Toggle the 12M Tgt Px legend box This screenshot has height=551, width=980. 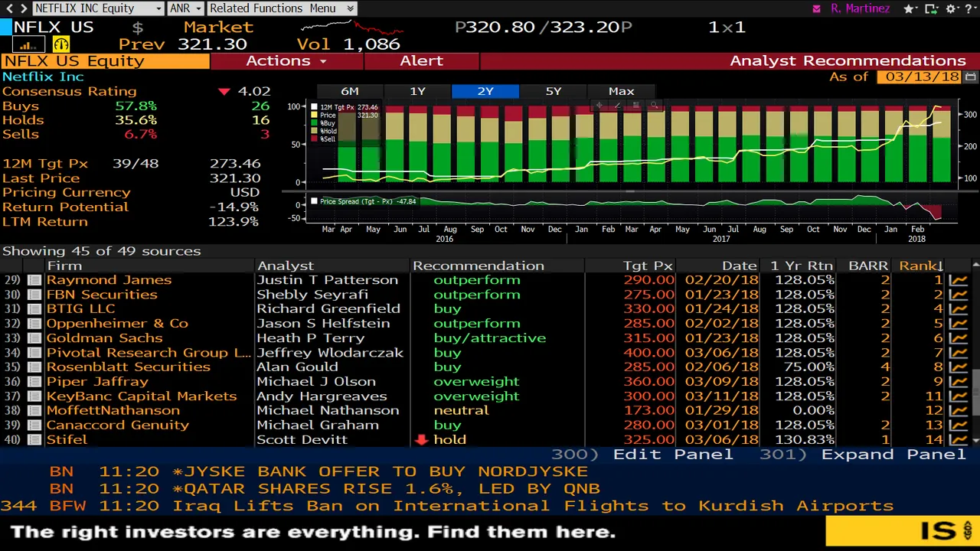coord(315,108)
